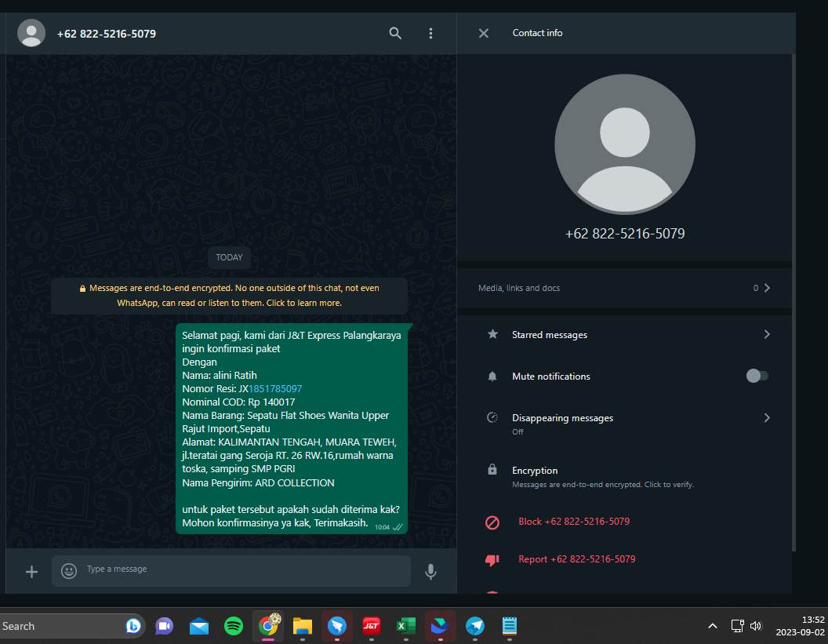Click the attach plus icon
This screenshot has width=828, height=644.
click(x=31, y=572)
